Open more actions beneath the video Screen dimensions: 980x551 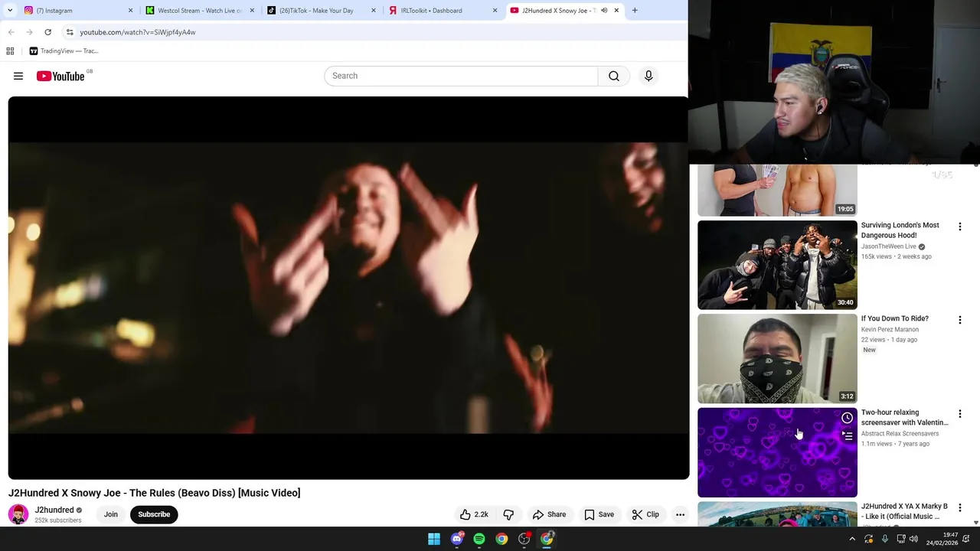(x=680, y=514)
